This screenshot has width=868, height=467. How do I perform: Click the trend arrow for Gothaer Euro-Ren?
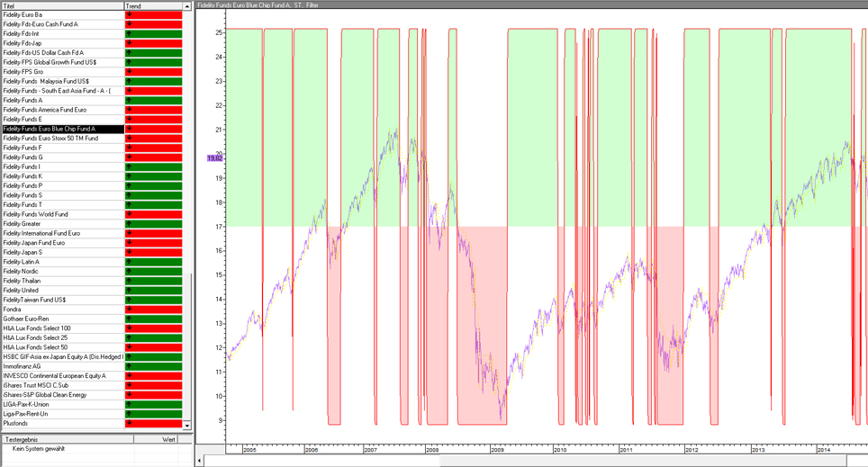(x=130, y=319)
